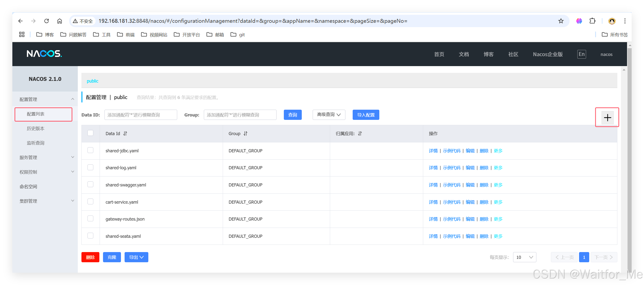Expand the 导出 export dropdown button
The width and height of the screenshot is (644, 285).
[136, 257]
